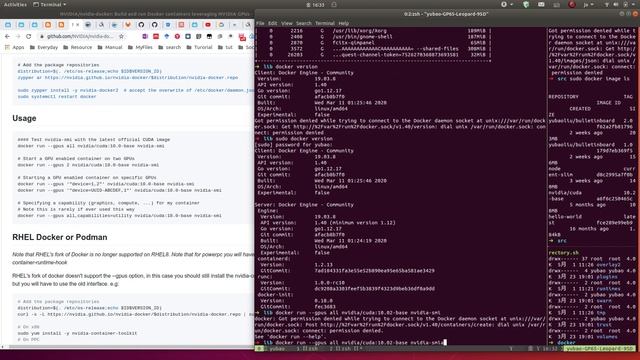This screenshot has width=640, height=360.
Task: Open the Resource bookmarks folder
Action: click(x=78, y=47)
